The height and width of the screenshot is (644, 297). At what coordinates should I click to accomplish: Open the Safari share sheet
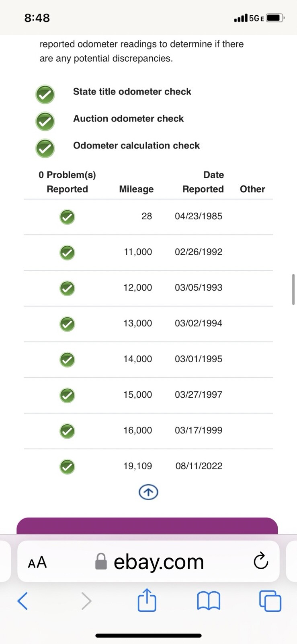pyautogui.click(x=147, y=600)
